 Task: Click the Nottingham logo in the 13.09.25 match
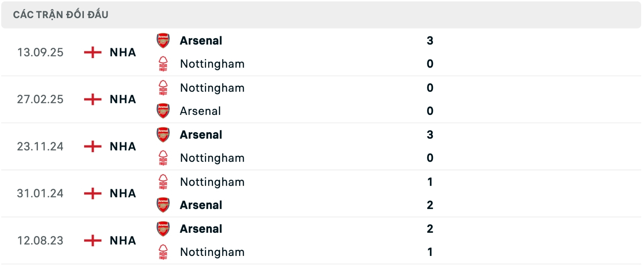(x=163, y=64)
